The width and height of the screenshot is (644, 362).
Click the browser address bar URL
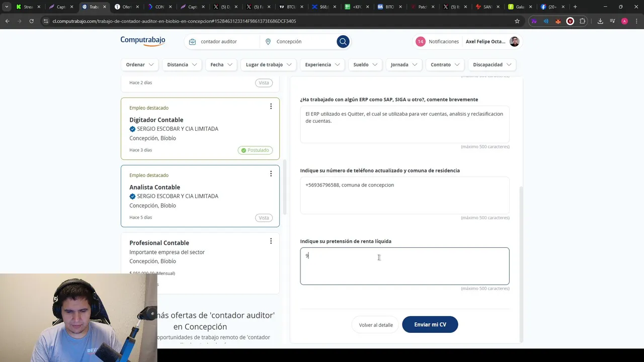coord(174,21)
